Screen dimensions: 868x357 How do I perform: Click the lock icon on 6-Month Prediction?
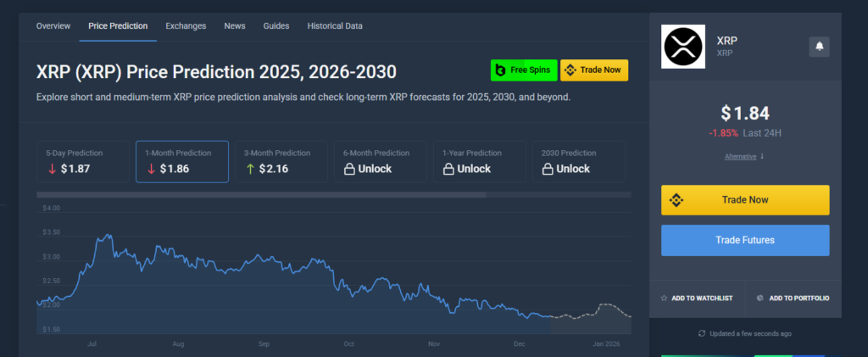point(348,169)
